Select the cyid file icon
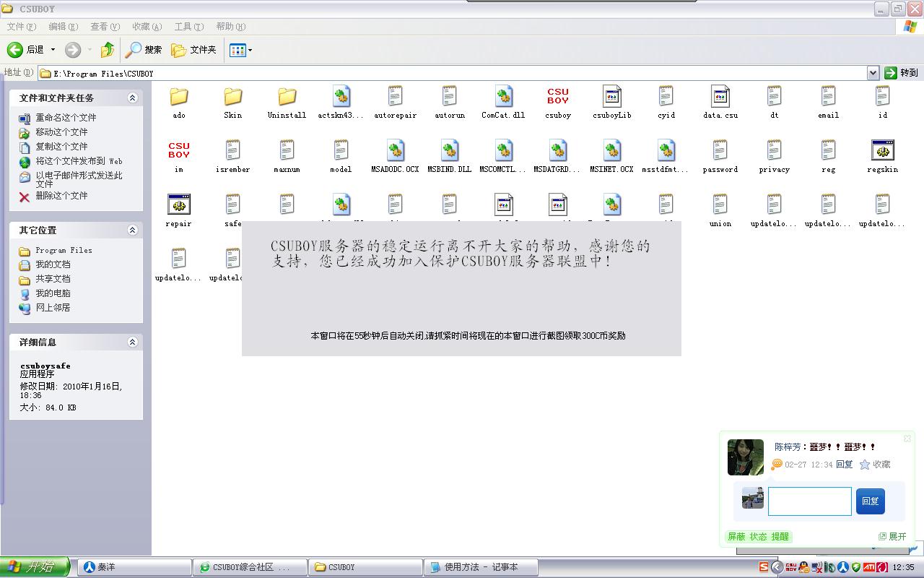The width and height of the screenshot is (924, 578). pos(666,97)
